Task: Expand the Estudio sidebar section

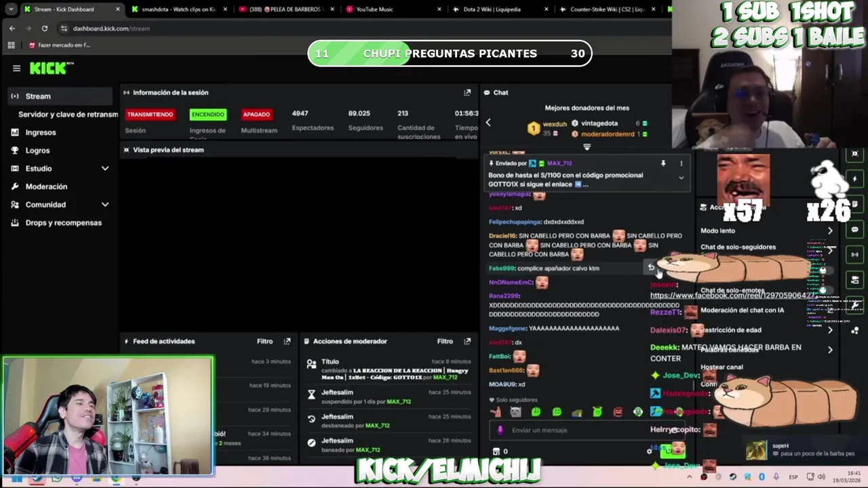Action: point(105,168)
